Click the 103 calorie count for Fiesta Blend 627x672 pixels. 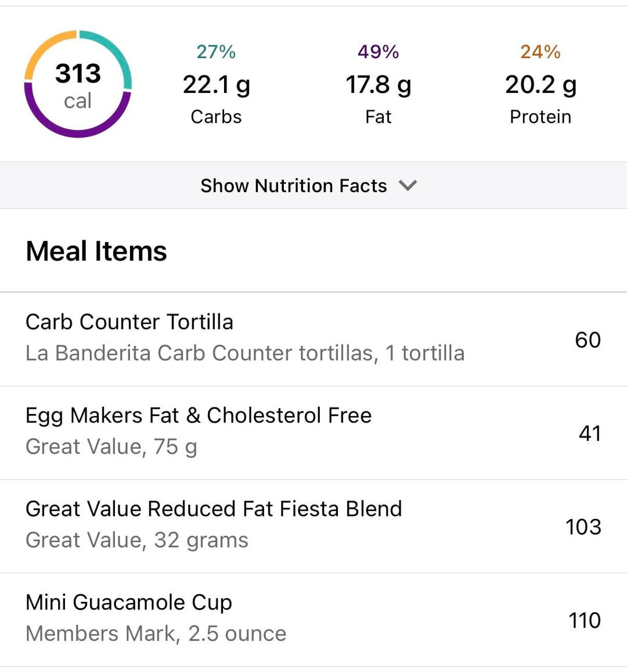click(583, 527)
